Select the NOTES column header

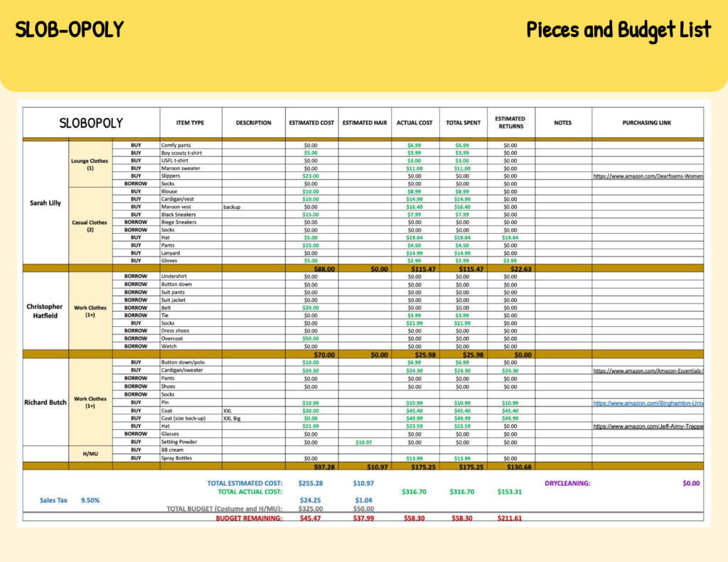562,123
